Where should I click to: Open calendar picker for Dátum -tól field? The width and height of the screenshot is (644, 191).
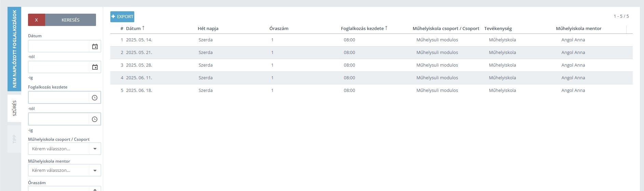tap(95, 46)
